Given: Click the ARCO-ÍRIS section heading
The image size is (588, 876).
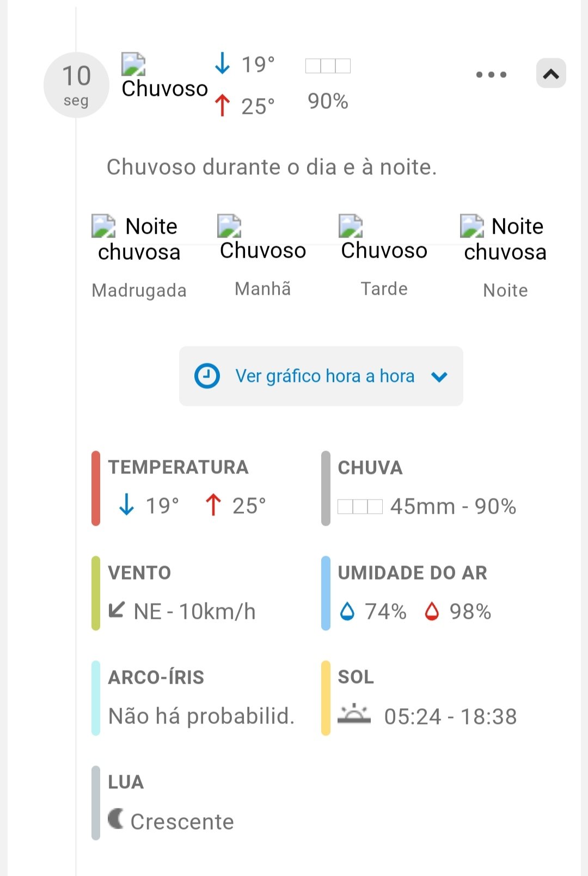Looking at the screenshot, I should [156, 677].
